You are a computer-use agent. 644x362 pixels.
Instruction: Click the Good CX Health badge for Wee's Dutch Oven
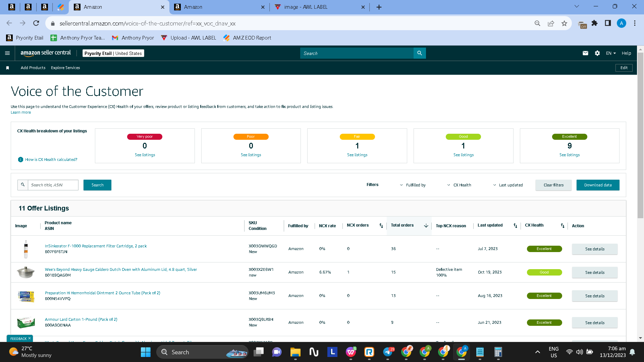click(x=544, y=272)
